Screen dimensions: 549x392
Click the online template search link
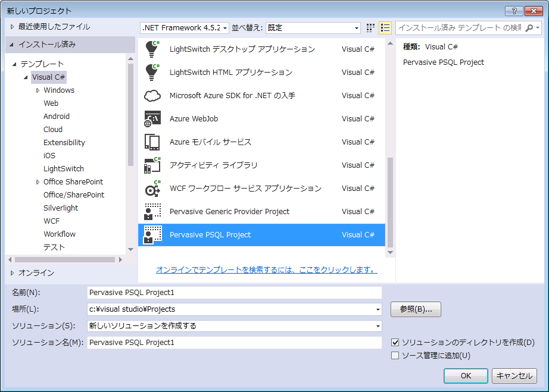(x=266, y=269)
